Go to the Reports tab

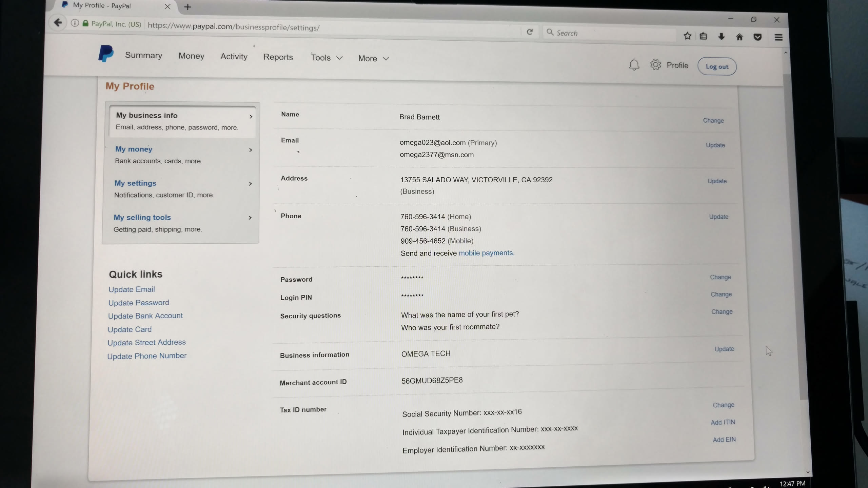point(278,57)
